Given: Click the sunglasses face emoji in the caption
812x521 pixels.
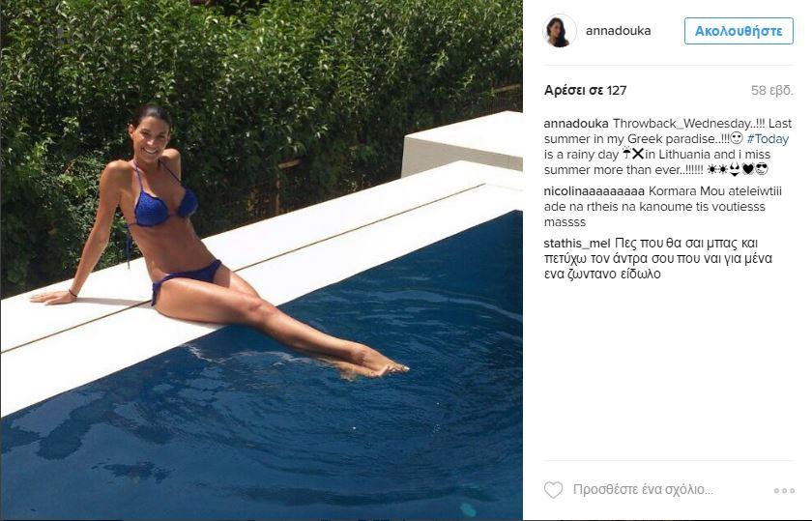Looking at the screenshot, I should point(762,169).
